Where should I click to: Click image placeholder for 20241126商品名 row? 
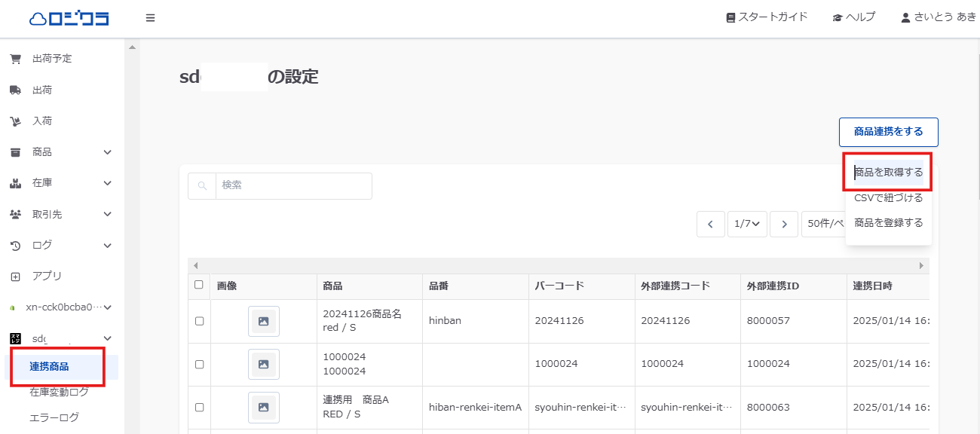pyautogui.click(x=264, y=321)
